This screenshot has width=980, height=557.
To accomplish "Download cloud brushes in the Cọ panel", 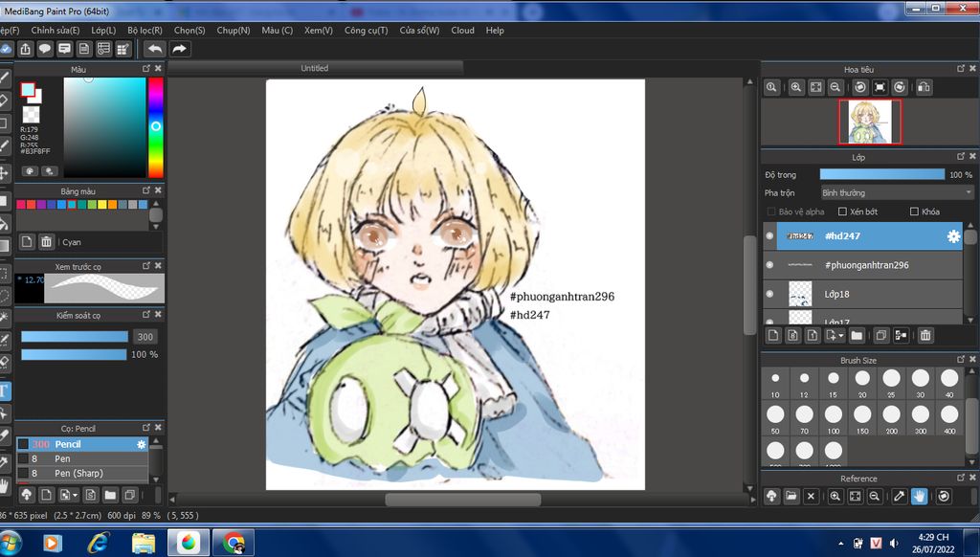I will click(26, 495).
